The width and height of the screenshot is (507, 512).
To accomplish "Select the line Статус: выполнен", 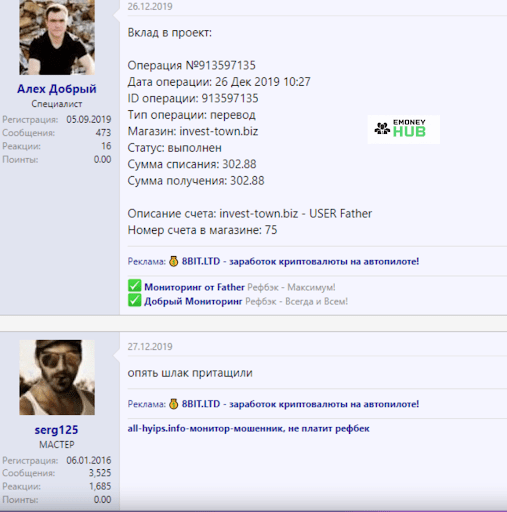I will (x=175, y=148).
